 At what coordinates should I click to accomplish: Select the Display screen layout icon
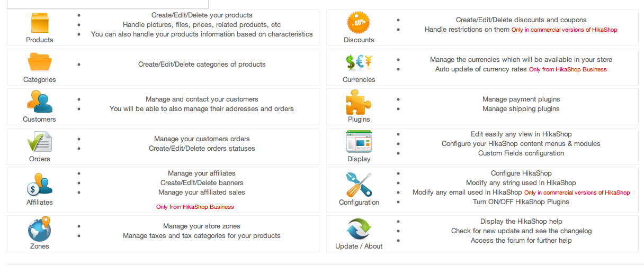359,142
